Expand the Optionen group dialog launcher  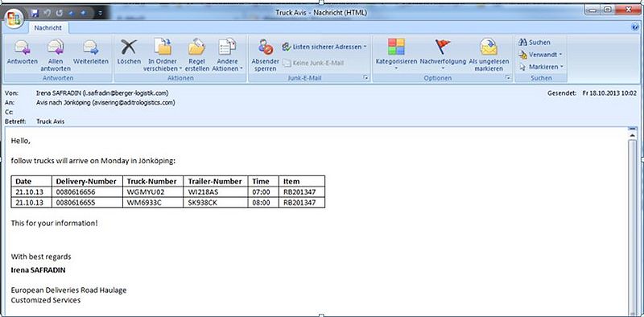point(508,77)
